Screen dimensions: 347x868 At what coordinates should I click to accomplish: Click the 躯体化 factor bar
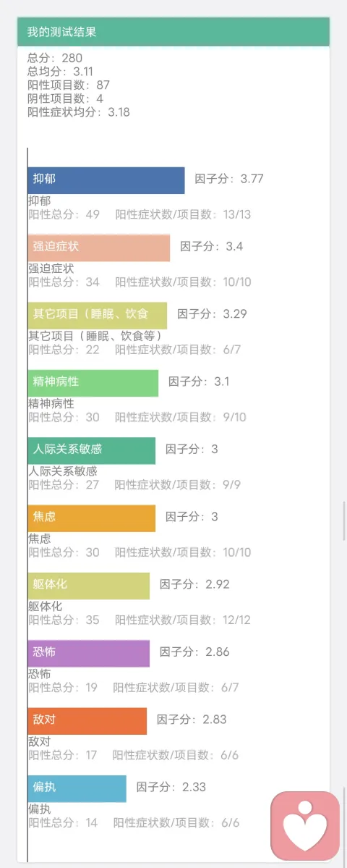pyautogui.click(x=88, y=586)
